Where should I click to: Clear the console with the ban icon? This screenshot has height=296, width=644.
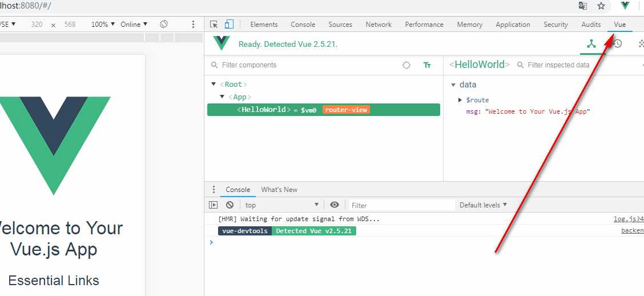pyautogui.click(x=230, y=205)
